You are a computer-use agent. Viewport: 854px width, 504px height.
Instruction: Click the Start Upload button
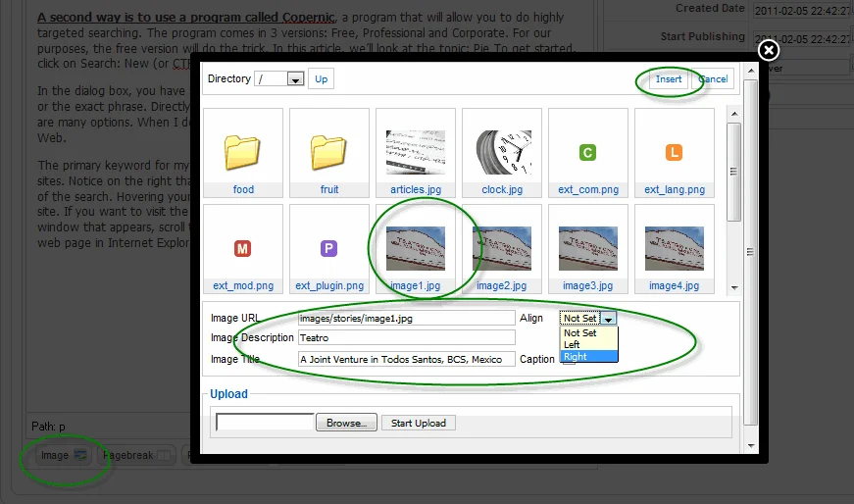pyautogui.click(x=419, y=423)
